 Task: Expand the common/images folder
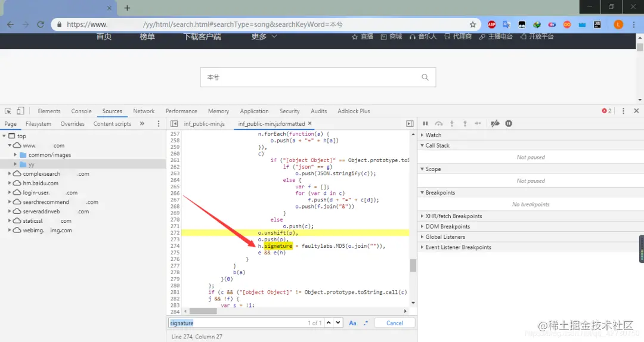pyautogui.click(x=15, y=155)
